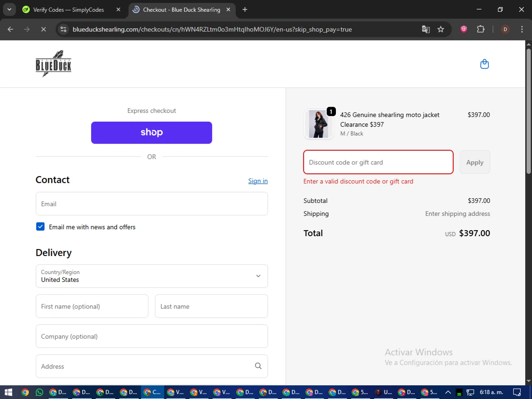Focus the First name (optional) field
The image size is (532, 399).
[x=92, y=306]
